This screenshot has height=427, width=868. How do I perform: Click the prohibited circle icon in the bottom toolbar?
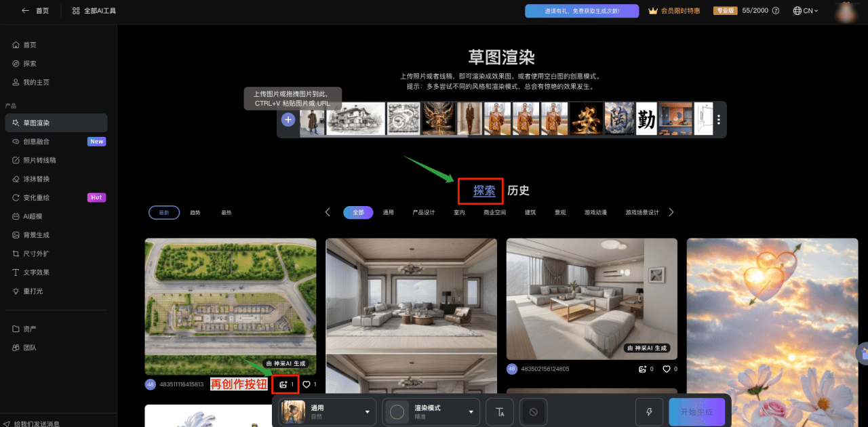click(534, 412)
